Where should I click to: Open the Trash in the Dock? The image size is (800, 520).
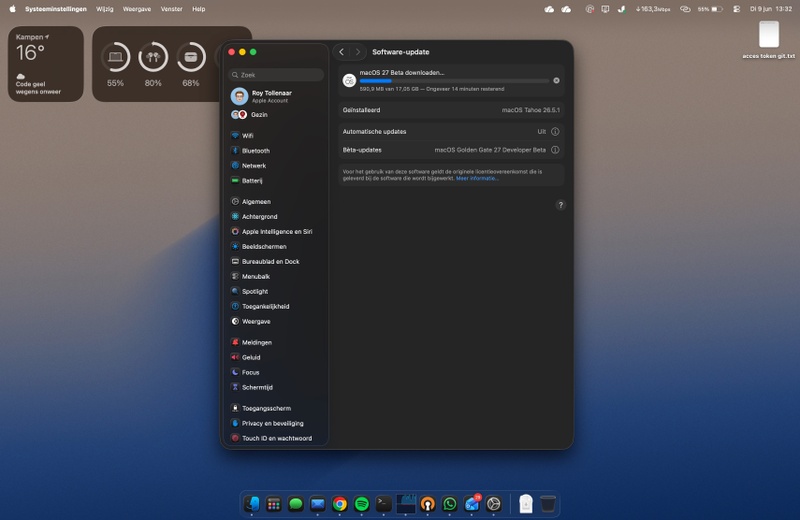click(x=548, y=504)
